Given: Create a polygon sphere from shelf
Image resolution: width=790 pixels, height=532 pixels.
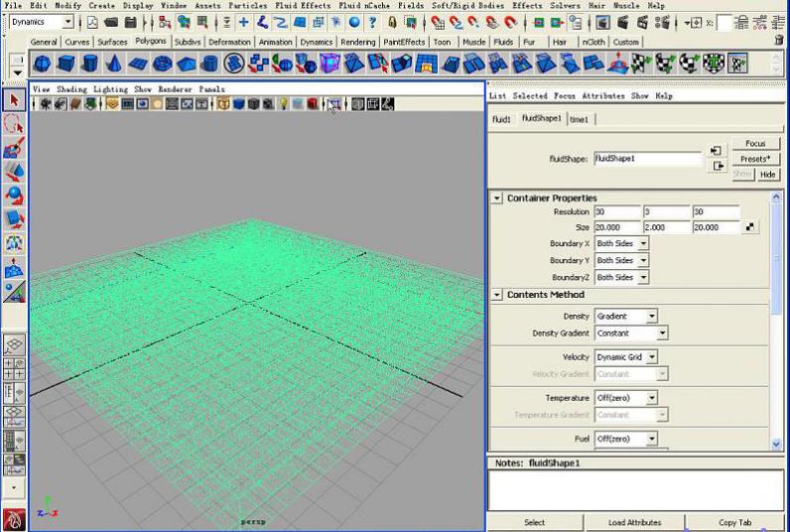Looking at the screenshot, I should click(42, 64).
